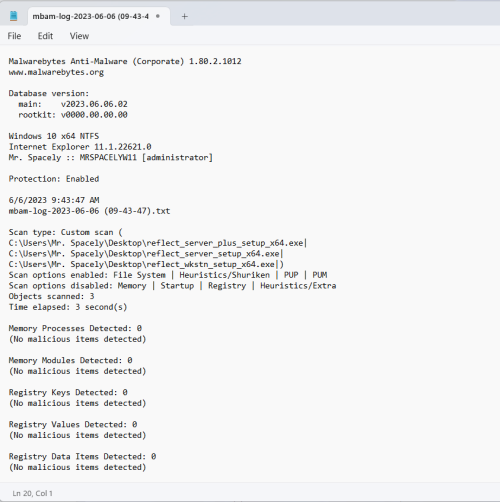Add a new tab with plus button
This screenshot has width=500, height=502.
pyautogui.click(x=184, y=16)
